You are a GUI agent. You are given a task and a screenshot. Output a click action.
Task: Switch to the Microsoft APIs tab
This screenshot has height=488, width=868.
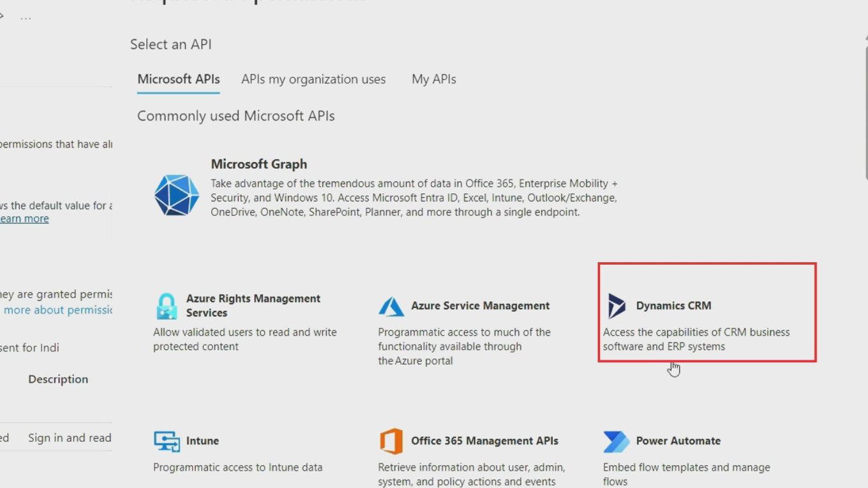tap(179, 79)
